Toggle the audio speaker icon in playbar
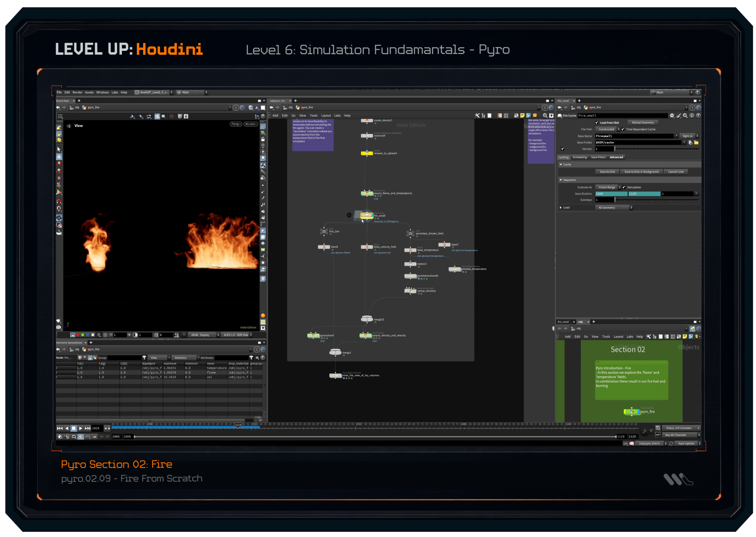This screenshot has width=756, height=537. click(x=67, y=436)
